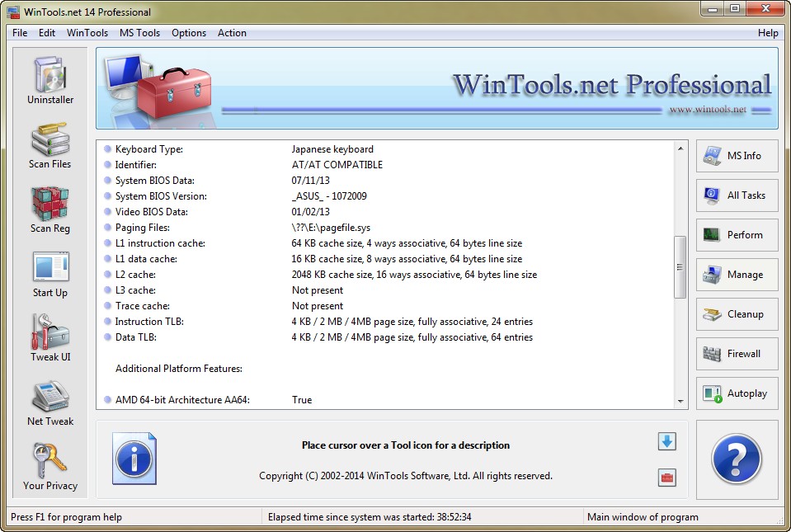The height and width of the screenshot is (532, 791).
Task: Click the large blue question mark help icon
Action: point(737,459)
